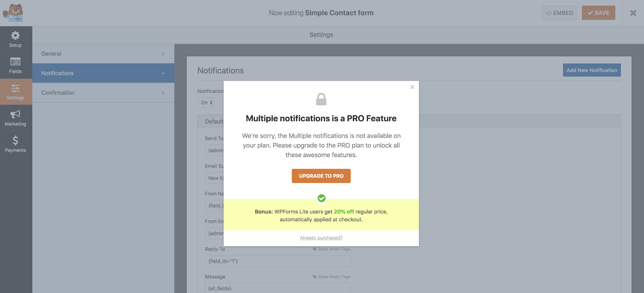The image size is (644, 293).
Task: Open the Already purchased link
Action: point(321,238)
